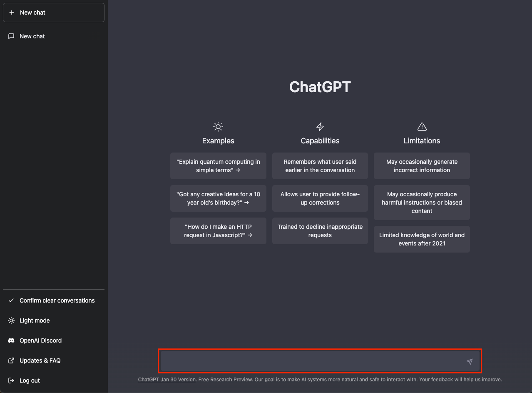This screenshot has height=393, width=532.
Task: Click the sun icon beside Light mode
Action: [11, 320]
